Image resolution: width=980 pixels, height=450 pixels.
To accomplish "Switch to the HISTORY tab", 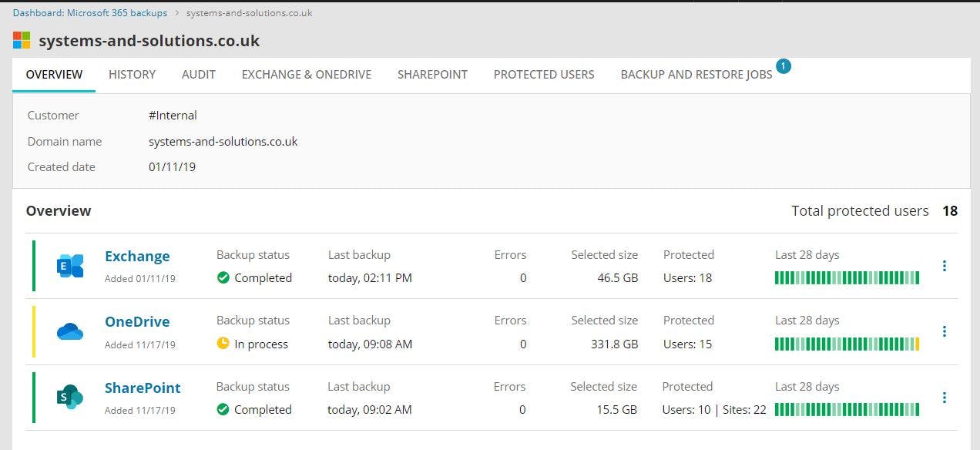I will click(x=132, y=75).
